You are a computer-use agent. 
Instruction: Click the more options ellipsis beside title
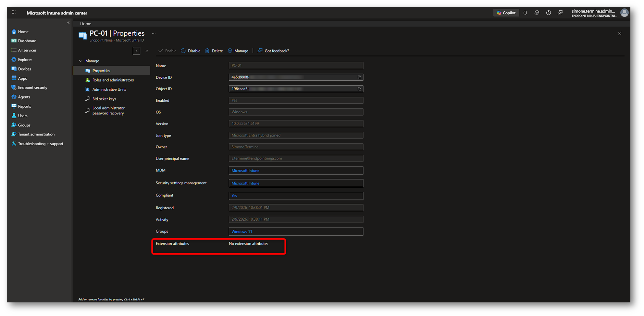(154, 33)
